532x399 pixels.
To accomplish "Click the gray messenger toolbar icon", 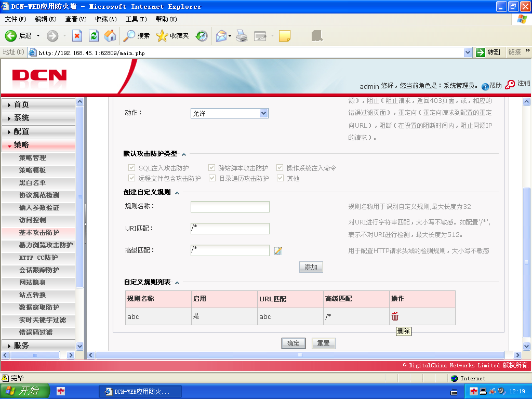I will pyautogui.click(x=316, y=36).
